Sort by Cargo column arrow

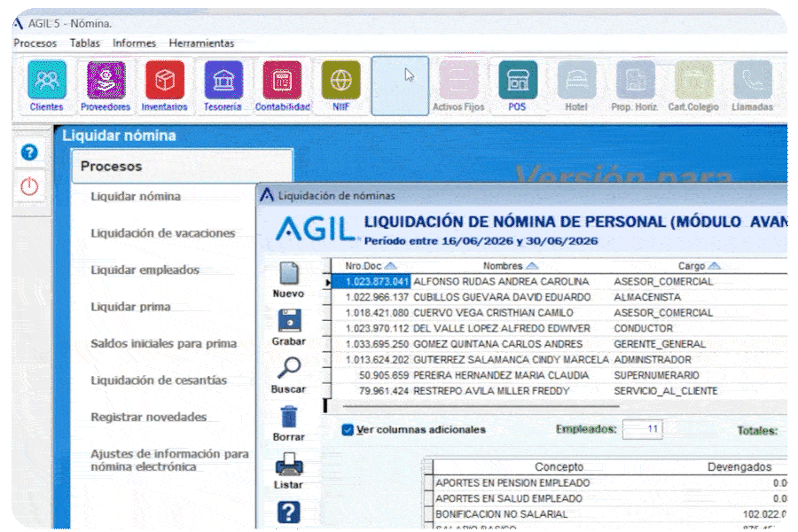click(x=714, y=266)
